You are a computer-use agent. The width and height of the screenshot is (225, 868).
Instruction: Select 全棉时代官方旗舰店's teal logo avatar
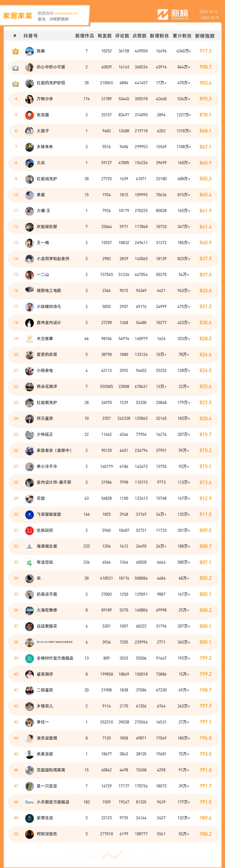[29, 658]
